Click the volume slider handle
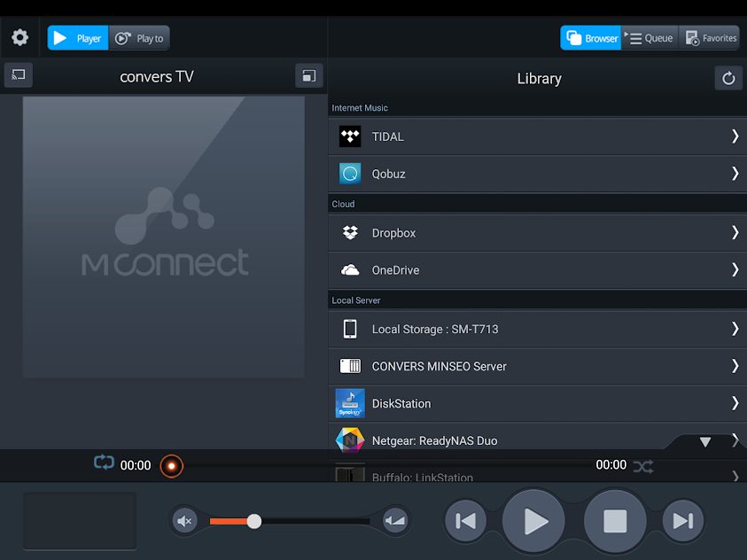Screen dimensions: 747x560 click(x=254, y=521)
